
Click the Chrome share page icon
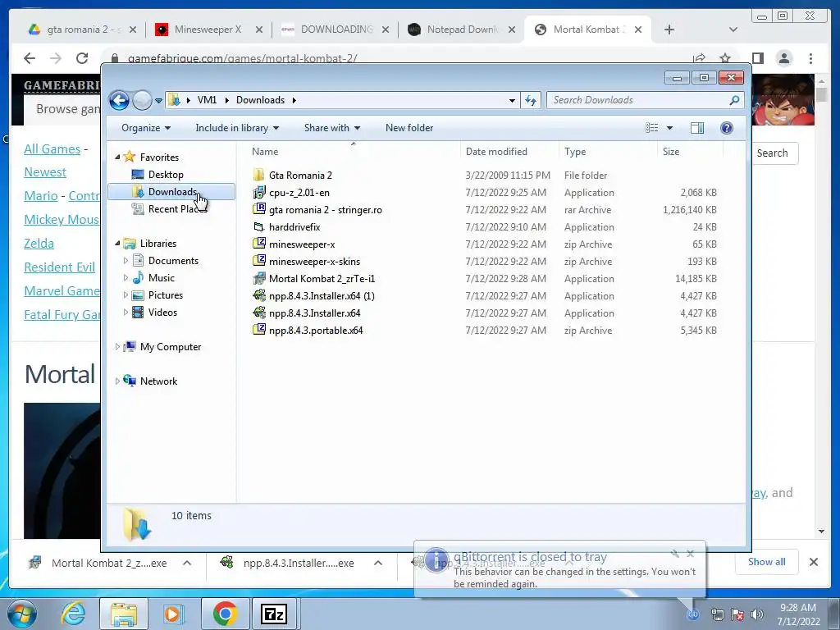tap(699, 58)
